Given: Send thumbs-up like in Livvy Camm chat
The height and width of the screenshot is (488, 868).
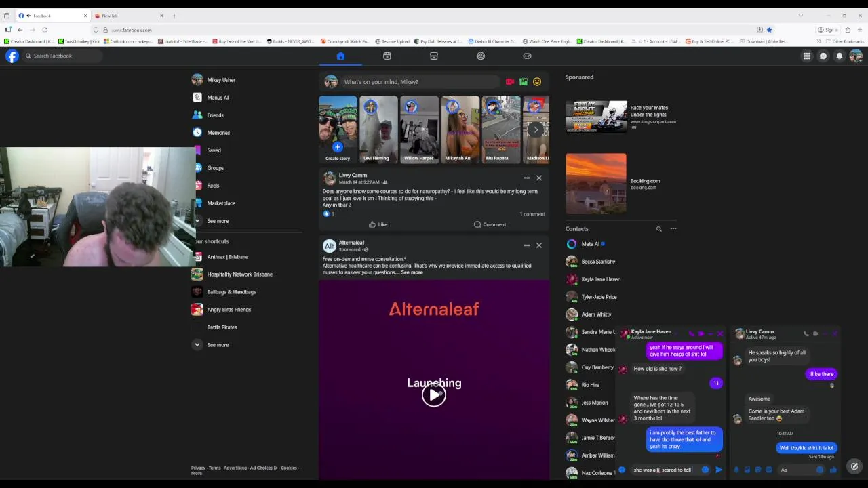Looking at the screenshot, I should (833, 470).
